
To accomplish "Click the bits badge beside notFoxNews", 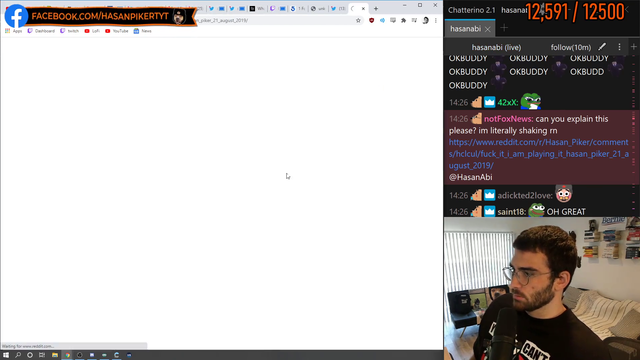I will click(476, 119).
